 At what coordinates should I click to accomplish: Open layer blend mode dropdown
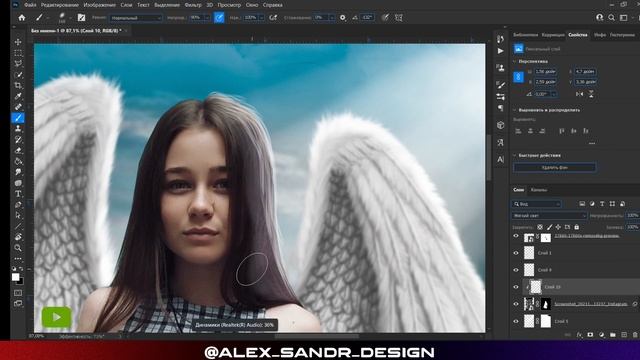pos(549,216)
